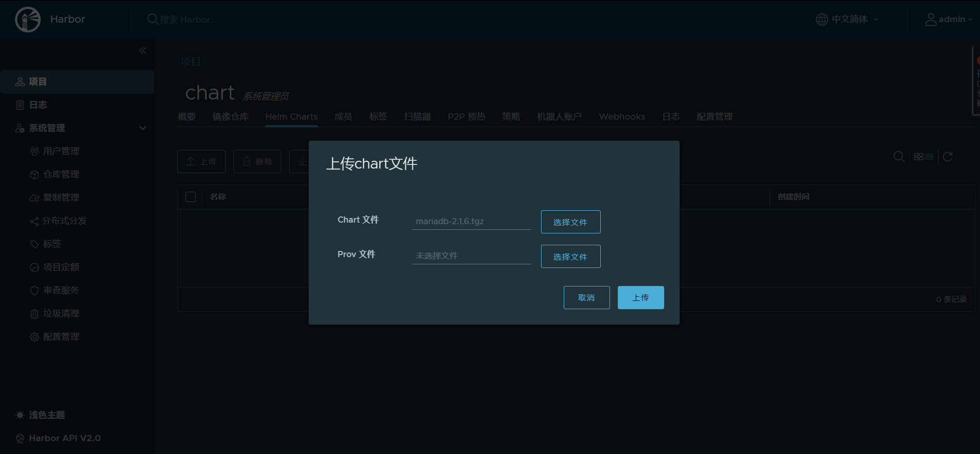Open the Helm Charts tab
980x454 pixels.
coord(291,116)
